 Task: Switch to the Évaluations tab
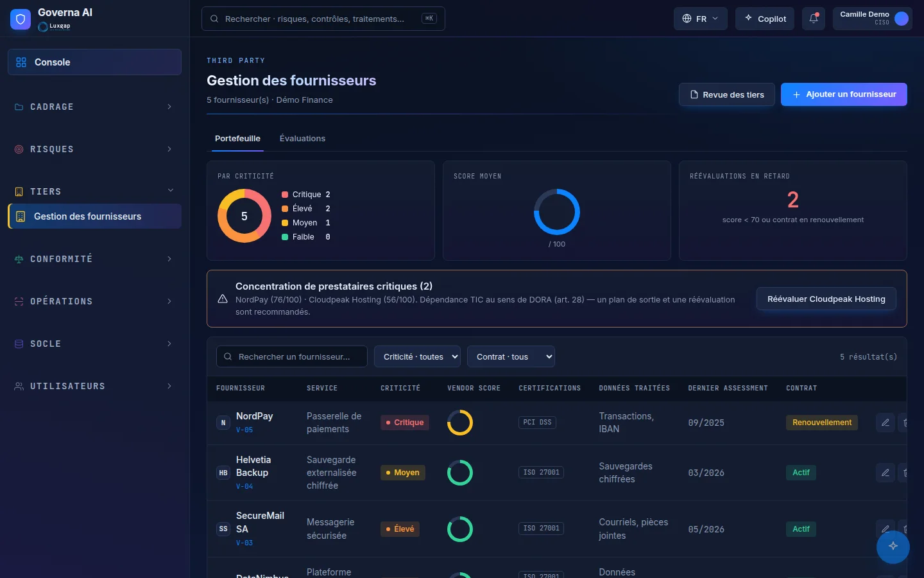click(302, 139)
